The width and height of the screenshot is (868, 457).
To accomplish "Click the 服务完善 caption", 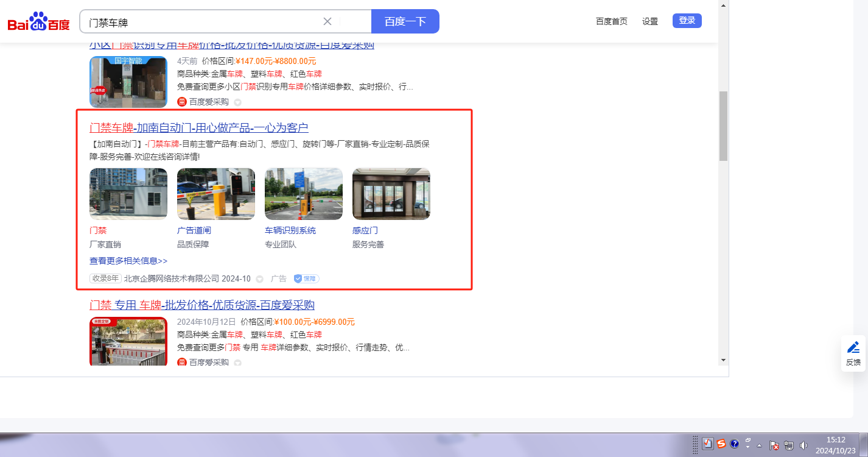I will click(x=368, y=244).
